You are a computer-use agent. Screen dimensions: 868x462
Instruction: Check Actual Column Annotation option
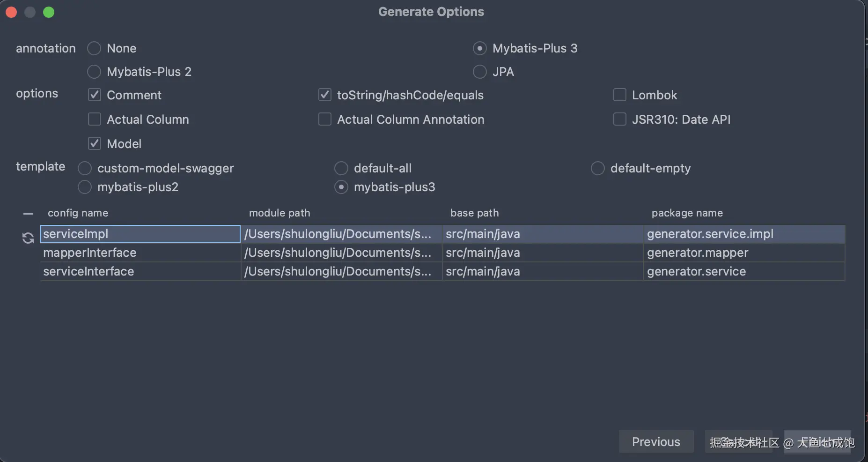point(325,119)
